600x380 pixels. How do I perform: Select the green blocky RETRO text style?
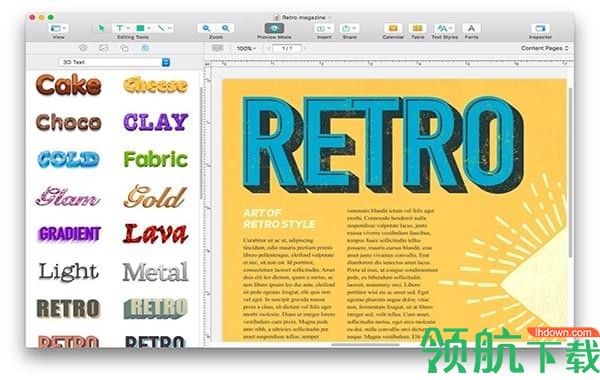pos(155,308)
